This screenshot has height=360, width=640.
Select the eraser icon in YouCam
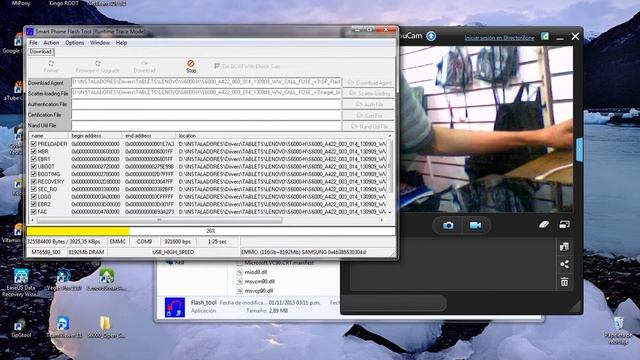coord(544,224)
